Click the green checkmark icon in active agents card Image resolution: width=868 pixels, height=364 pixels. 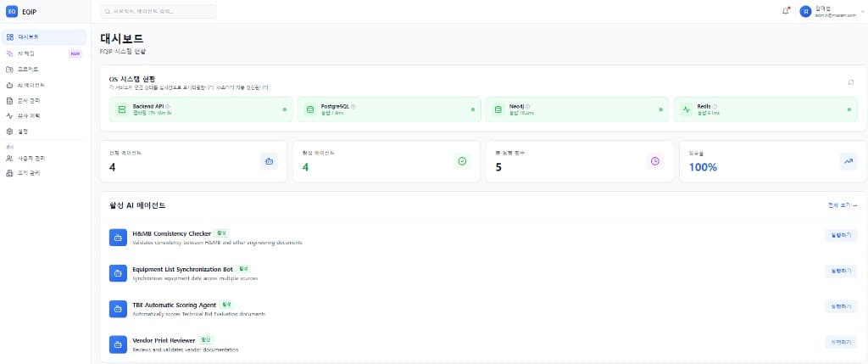coord(462,161)
